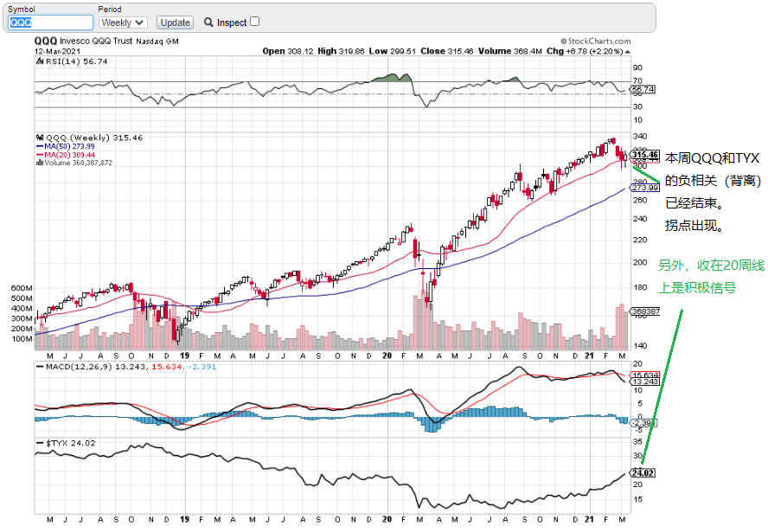Click the -2.391 histogram tag on right axis
The image size is (768, 532).
(643, 423)
